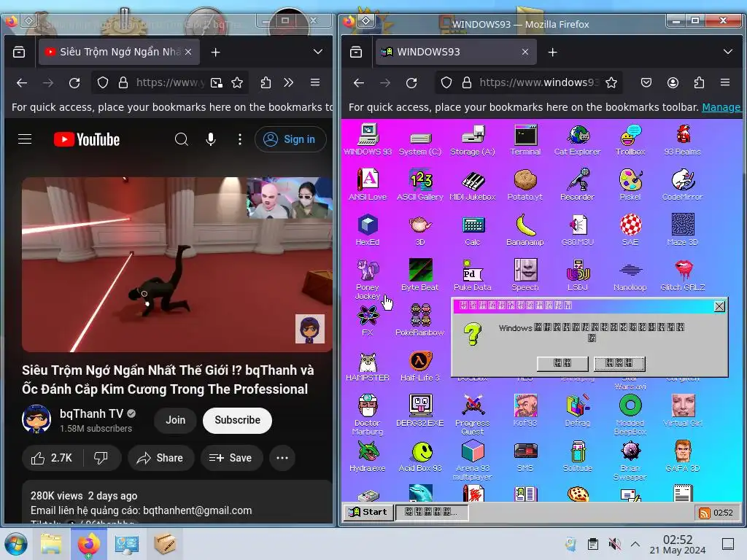The image size is (747, 560).
Task: Launch Acid Box 93 smiley icon
Action: pos(420,456)
